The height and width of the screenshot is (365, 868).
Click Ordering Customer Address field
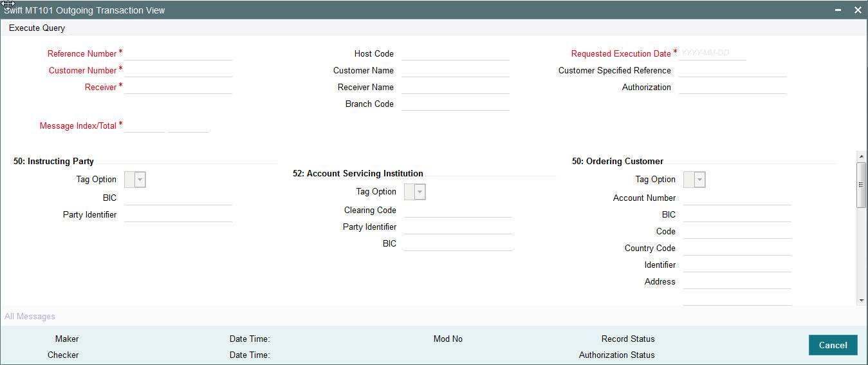[737, 281]
